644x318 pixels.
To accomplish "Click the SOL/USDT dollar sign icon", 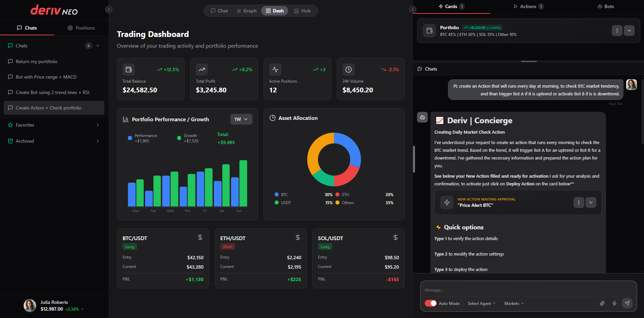I will (396, 237).
